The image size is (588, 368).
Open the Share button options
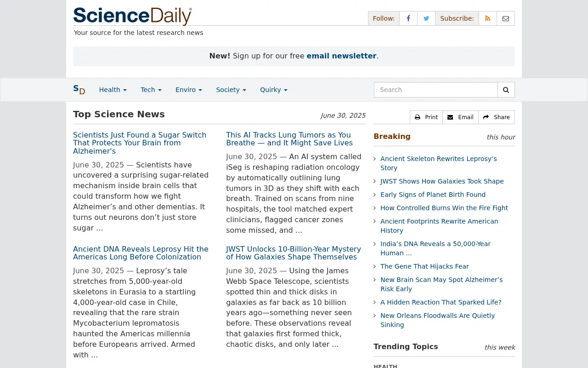[x=497, y=117]
